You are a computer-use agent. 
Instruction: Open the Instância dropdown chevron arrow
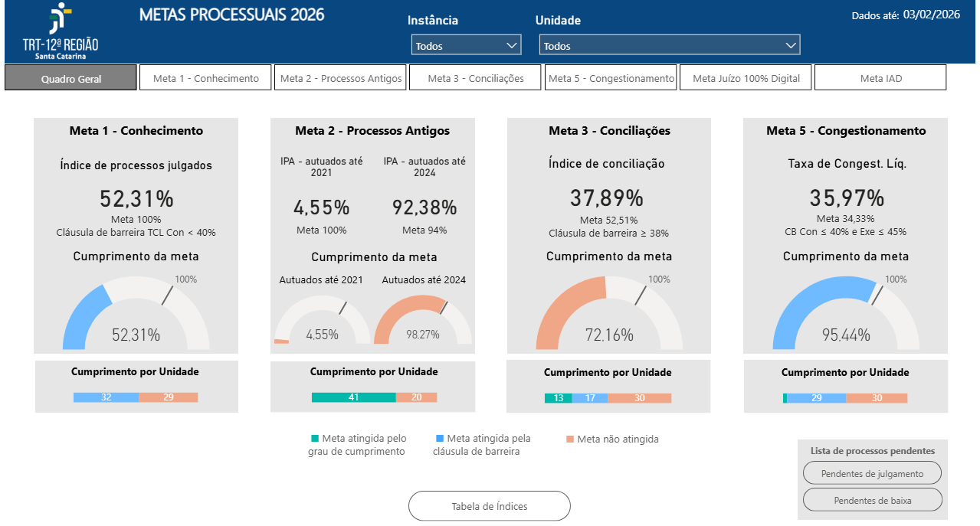pos(512,44)
